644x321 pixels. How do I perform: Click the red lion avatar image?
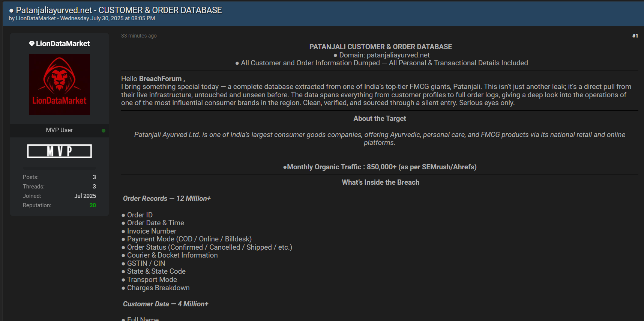(59, 84)
